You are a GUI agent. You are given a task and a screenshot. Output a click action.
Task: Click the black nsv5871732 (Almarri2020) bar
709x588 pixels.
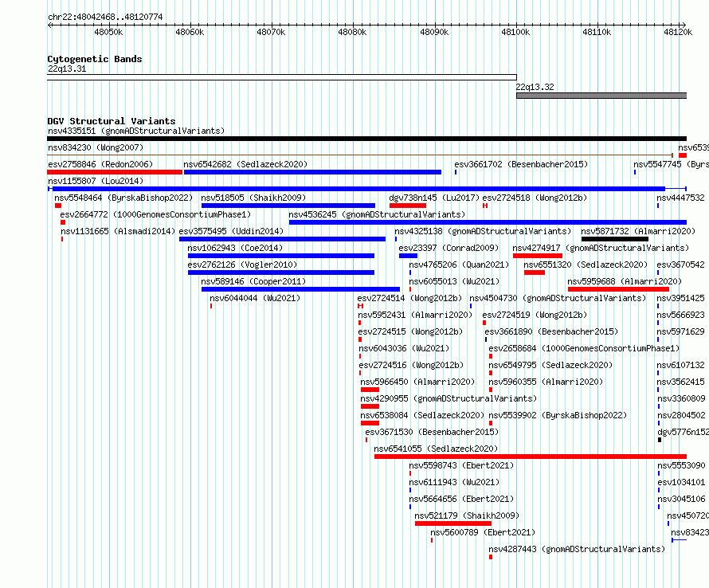pos(615,239)
